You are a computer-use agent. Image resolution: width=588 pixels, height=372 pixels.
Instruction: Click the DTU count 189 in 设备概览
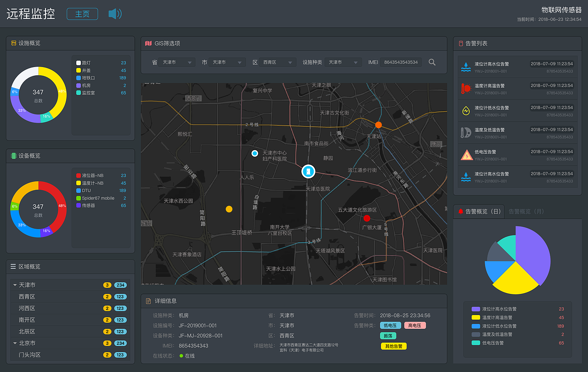pyautogui.click(x=123, y=191)
